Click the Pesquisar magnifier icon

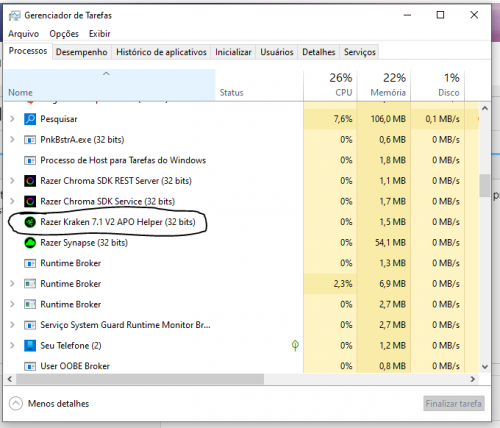[30, 119]
